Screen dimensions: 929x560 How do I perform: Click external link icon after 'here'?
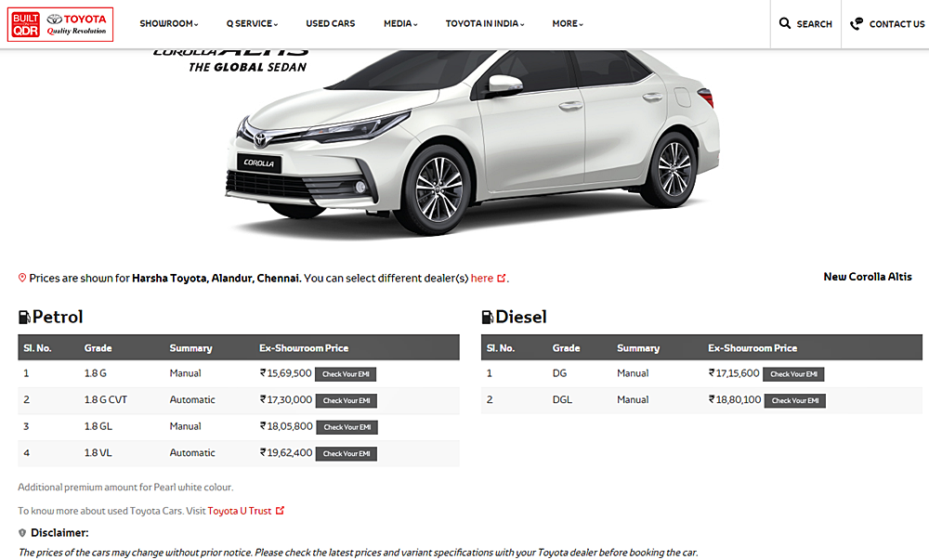point(502,279)
